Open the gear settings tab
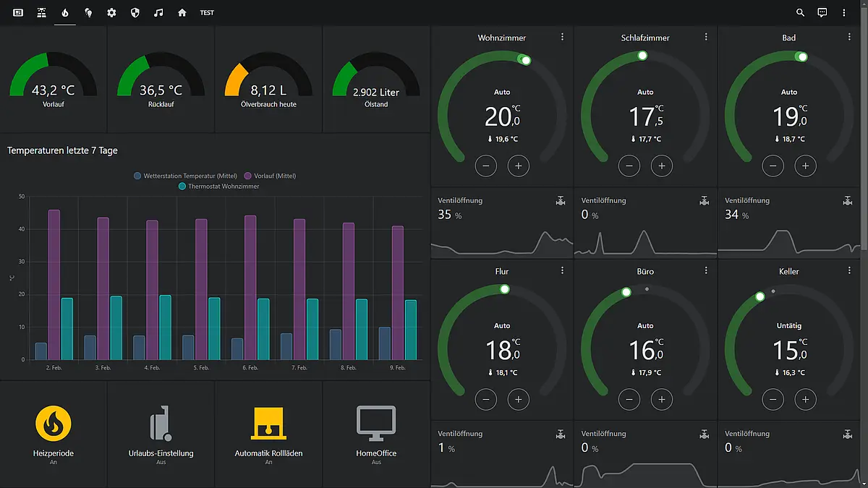Viewport: 868px width, 488px height. 111,12
